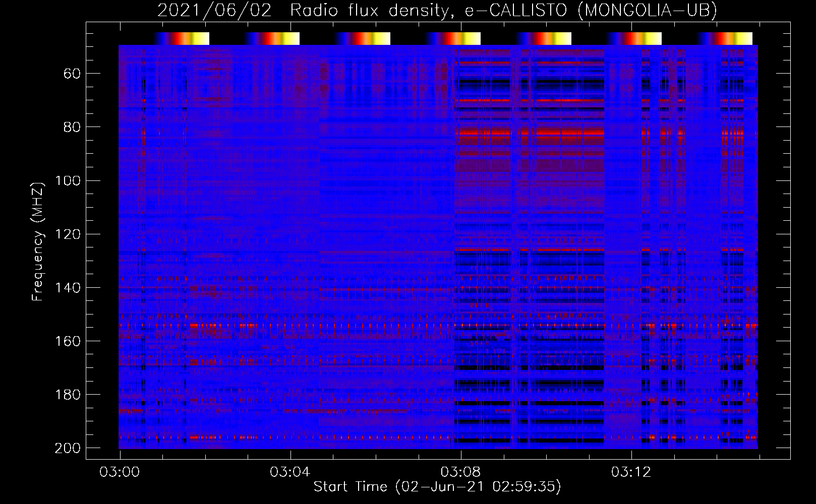
Task: Click the 03:12 time axis label
Action: click(x=631, y=472)
